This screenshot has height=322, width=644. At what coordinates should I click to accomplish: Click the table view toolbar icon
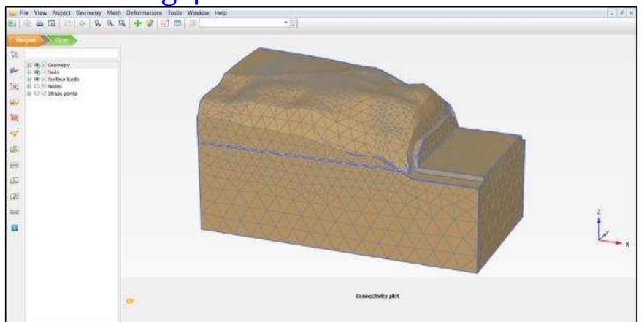[177, 24]
